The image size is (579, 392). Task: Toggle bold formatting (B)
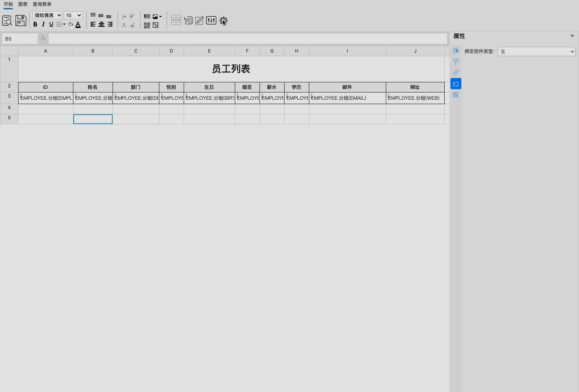point(35,24)
